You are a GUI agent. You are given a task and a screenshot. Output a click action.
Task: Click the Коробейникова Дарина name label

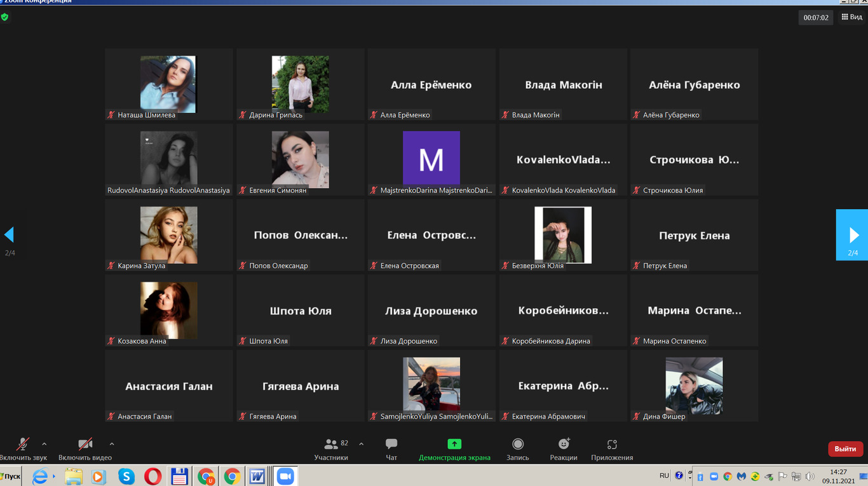(x=551, y=341)
